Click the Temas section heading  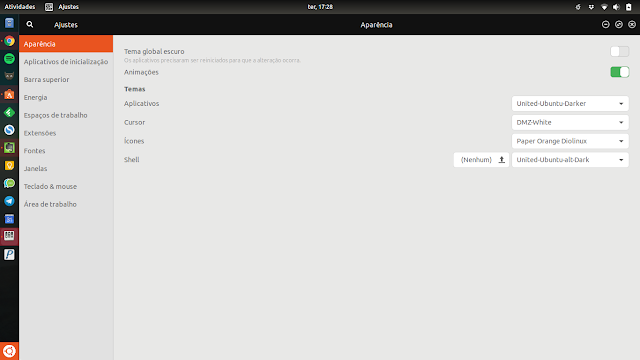click(x=135, y=89)
